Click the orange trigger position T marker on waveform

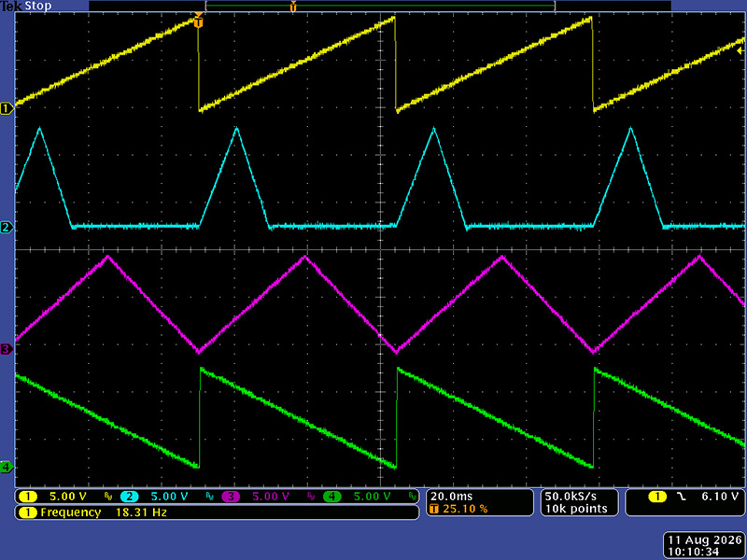click(199, 21)
